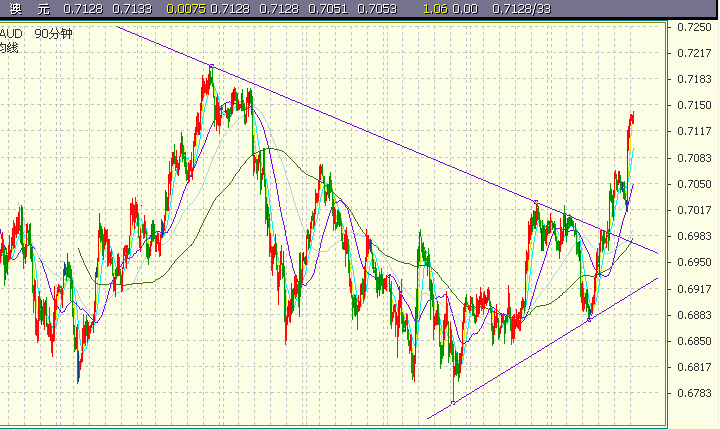Viewport: 720px width, 429px height.
Task: Click the 0.7128/33 bid-ask quote
Action: tap(521, 9)
